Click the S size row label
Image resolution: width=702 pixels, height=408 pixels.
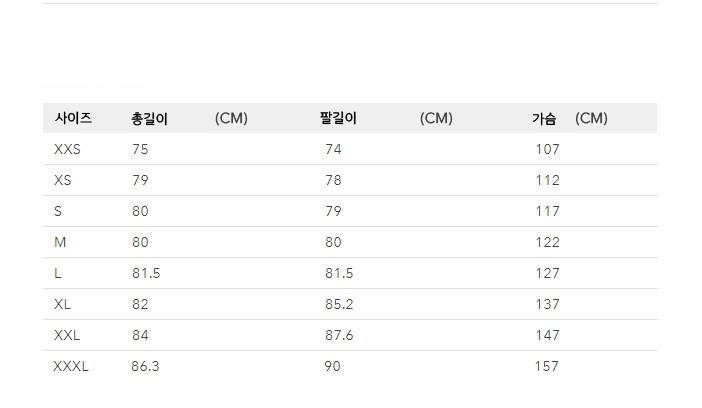58,211
